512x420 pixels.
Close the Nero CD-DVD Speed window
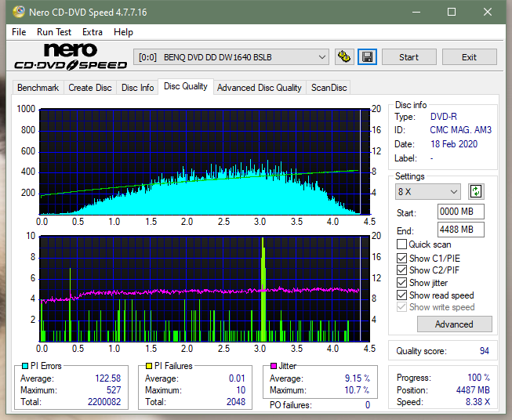(488, 12)
